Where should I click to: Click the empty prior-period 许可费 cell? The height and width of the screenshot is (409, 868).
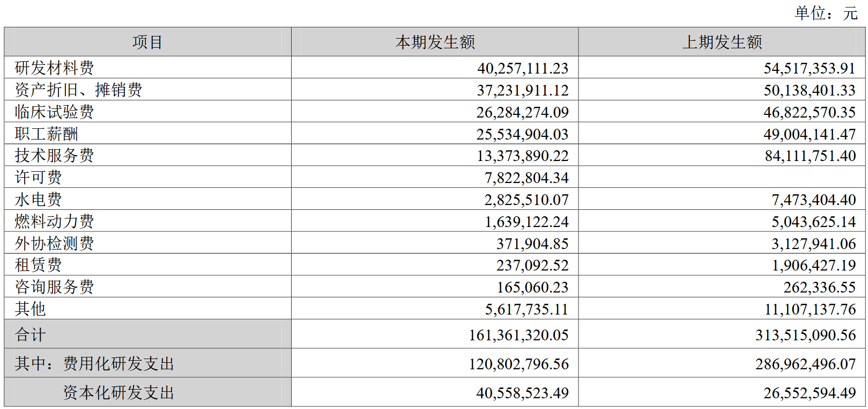point(722,177)
